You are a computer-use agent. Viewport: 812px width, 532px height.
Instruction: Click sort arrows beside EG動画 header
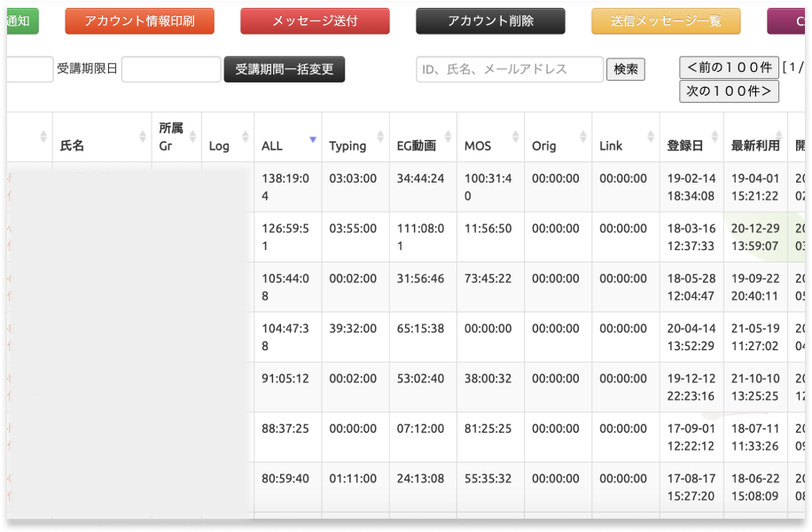(448, 137)
